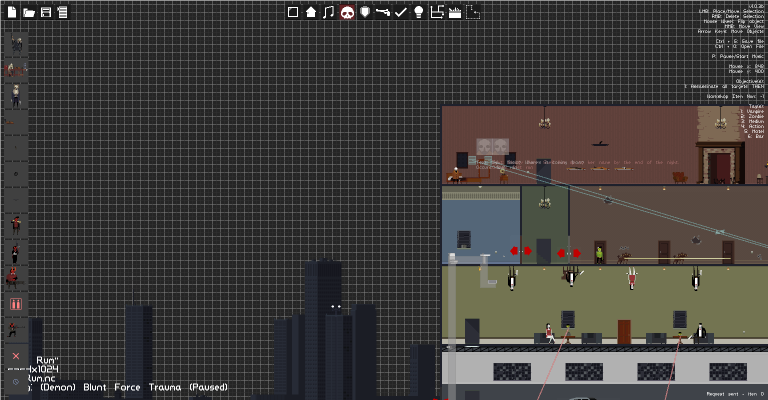Screen dimensions: 768x400
Task: Select the square wall tool
Action: (x=293, y=12)
